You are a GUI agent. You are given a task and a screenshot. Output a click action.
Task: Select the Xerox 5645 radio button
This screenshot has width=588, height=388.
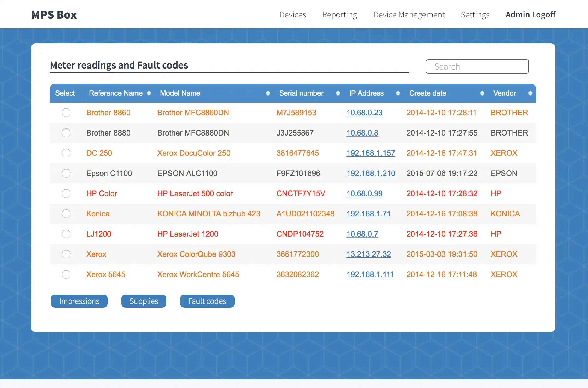click(66, 274)
